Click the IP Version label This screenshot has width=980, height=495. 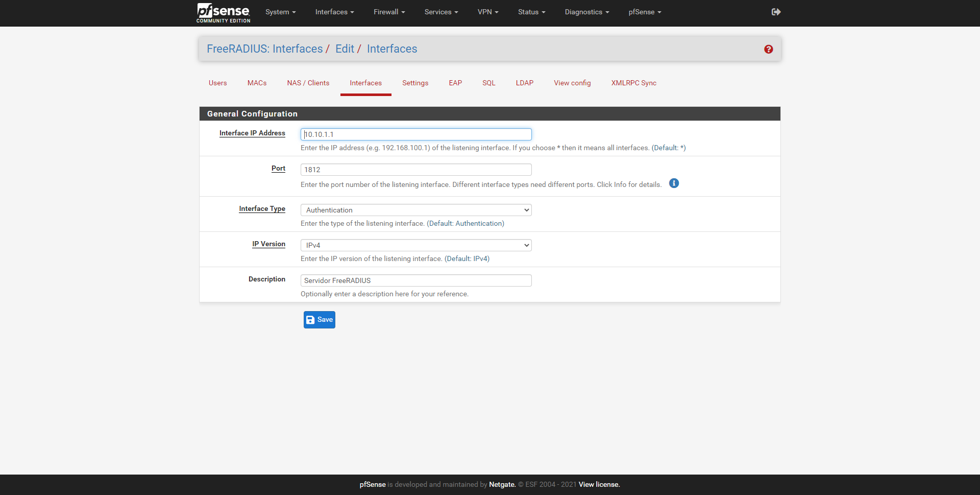(268, 244)
